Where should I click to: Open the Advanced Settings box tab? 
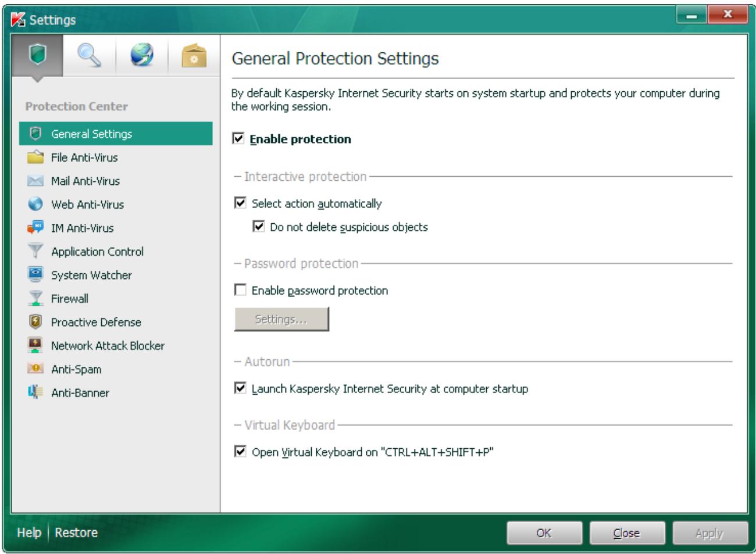[x=194, y=56]
